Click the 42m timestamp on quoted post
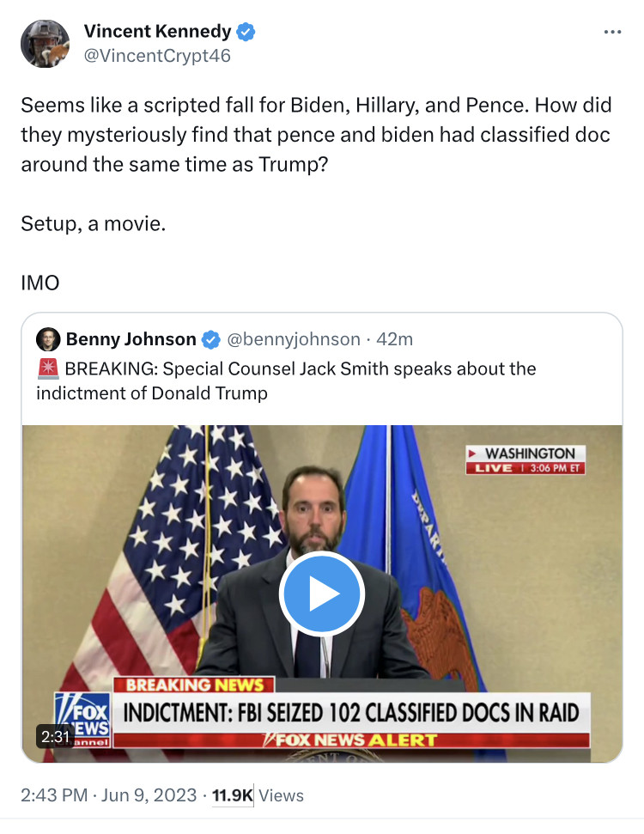Viewport: 644px width, 834px height. (x=395, y=339)
